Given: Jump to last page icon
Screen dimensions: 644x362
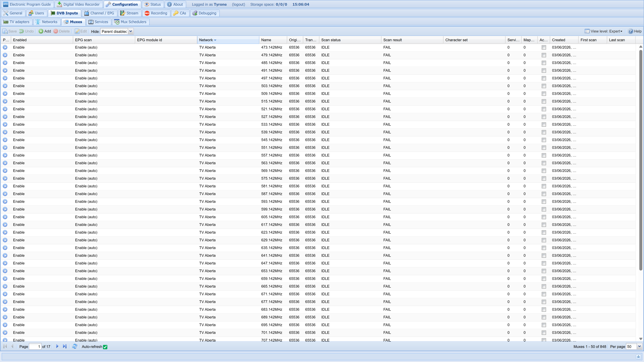Looking at the screenshot, I should [x=65, y=347].
